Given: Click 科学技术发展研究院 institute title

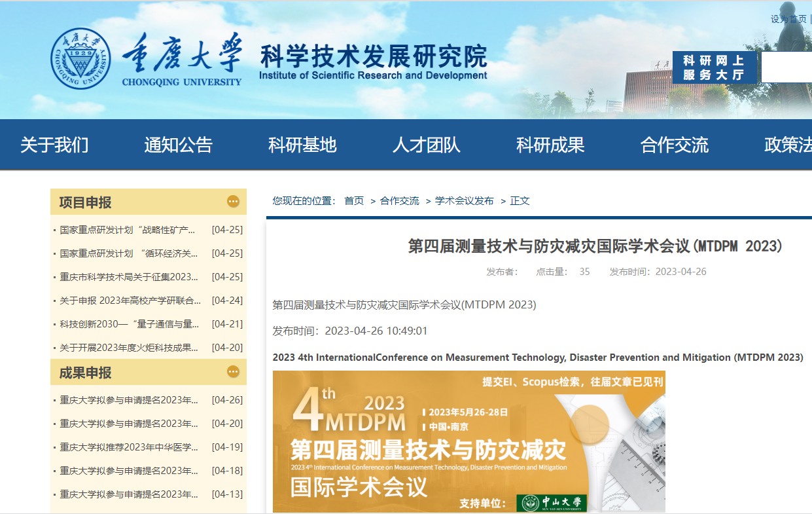Looking at the screenshot, I should point(374,56).
